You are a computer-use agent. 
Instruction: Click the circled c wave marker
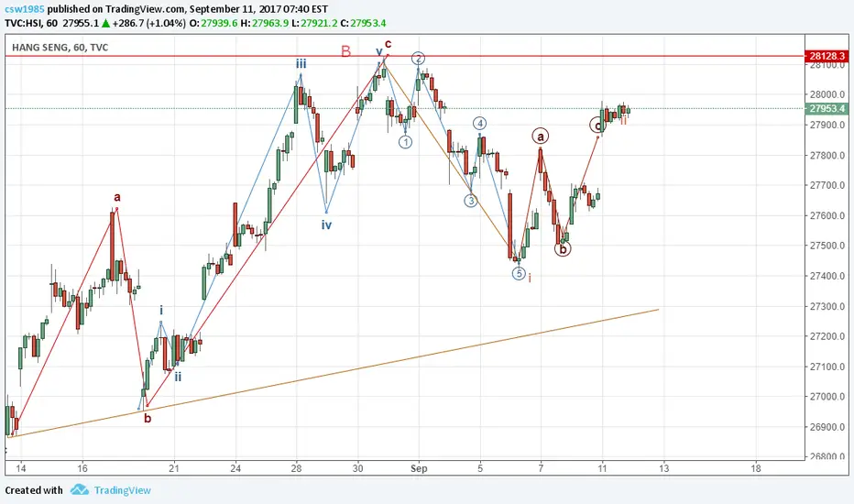click(x=598, y=126)
